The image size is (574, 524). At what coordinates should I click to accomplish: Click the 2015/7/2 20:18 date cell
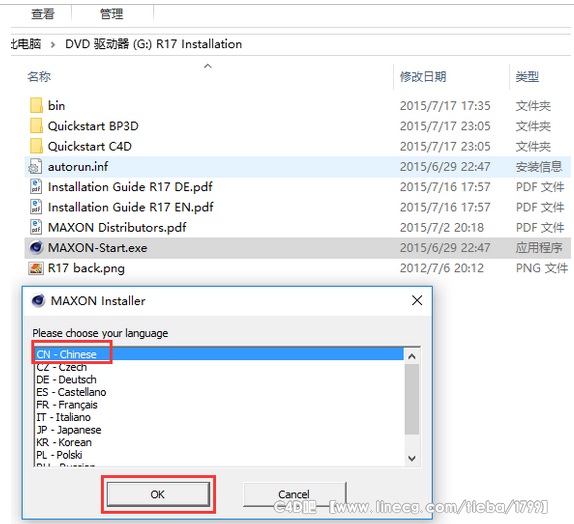coord(441,227)
